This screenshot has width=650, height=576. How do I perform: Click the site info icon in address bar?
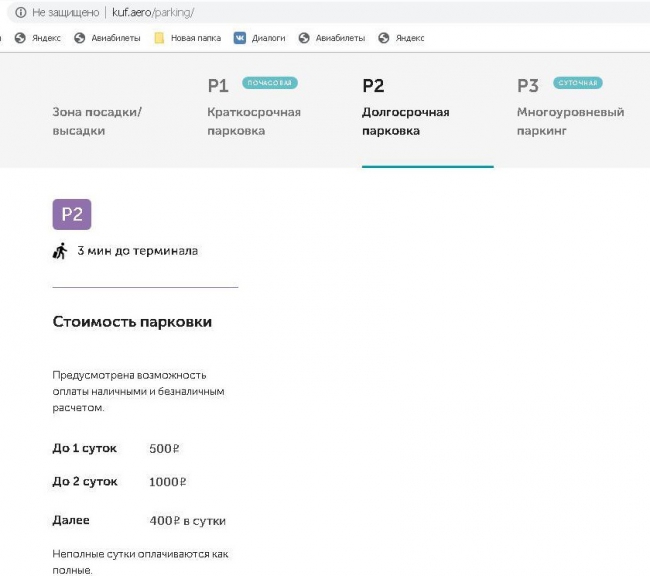click(19, 12)
